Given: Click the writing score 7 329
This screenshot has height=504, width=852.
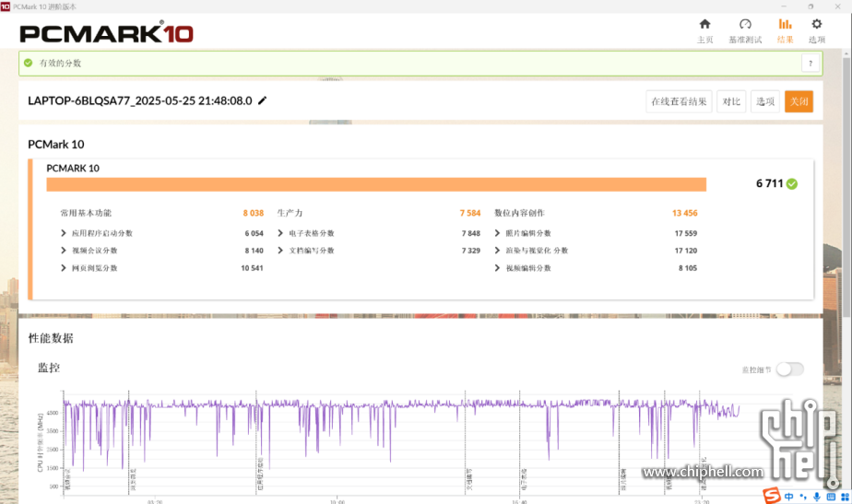Looking at the screenshot, I should (471, 251).
